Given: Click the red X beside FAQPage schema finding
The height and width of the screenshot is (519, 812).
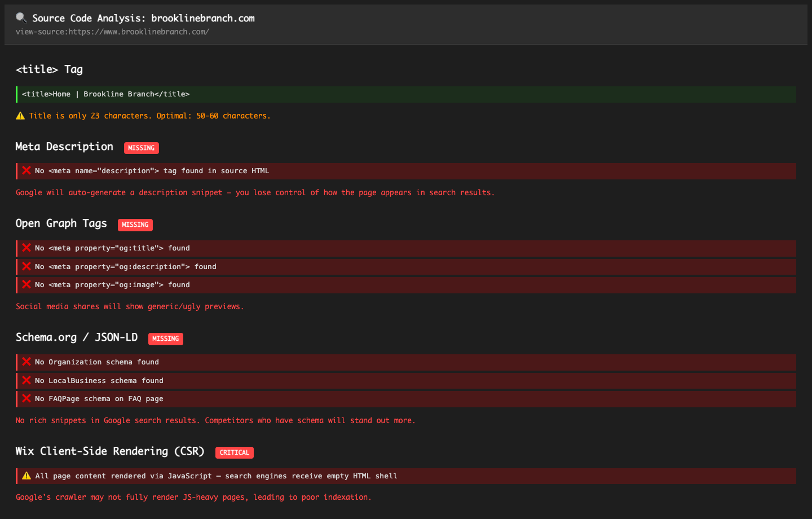Looking at the screenshot, I should [x=26, y=398].
